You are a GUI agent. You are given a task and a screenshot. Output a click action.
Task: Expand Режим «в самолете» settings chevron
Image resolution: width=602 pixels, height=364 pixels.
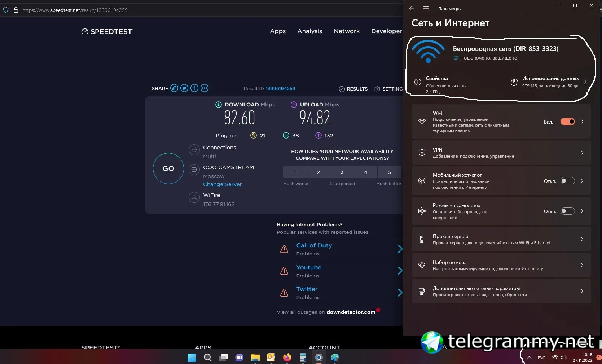point(582,211)
